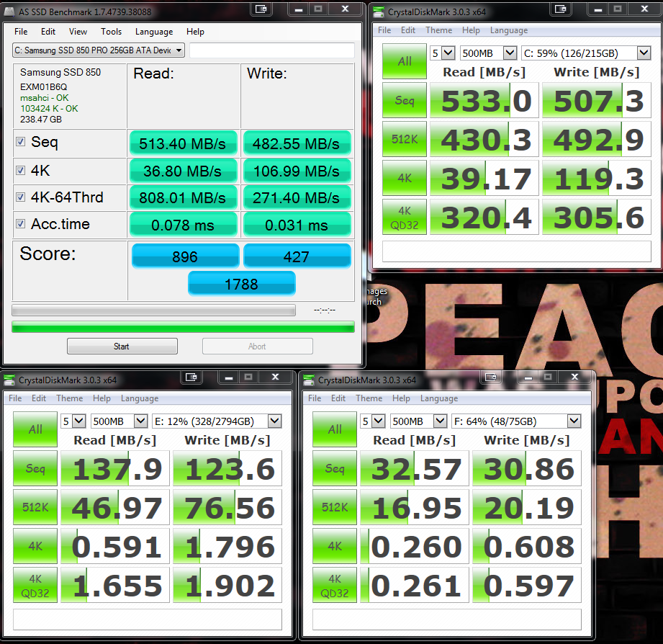Click the CrystalDiskMark icon in F: drive window
This screenshot has height=644, width=663.
(310, 380)
